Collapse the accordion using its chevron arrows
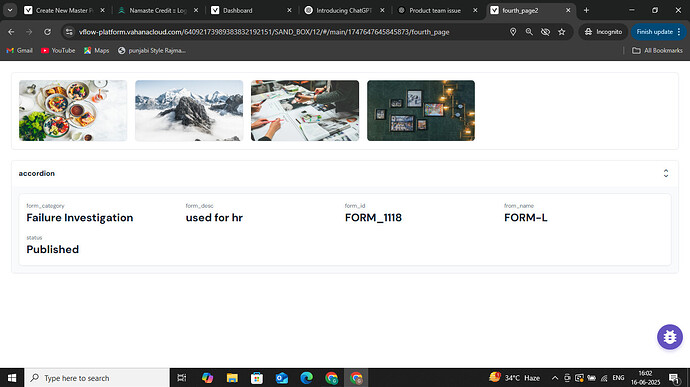The height and width of the screenshot is (387, 690). (x=666, y=173)
